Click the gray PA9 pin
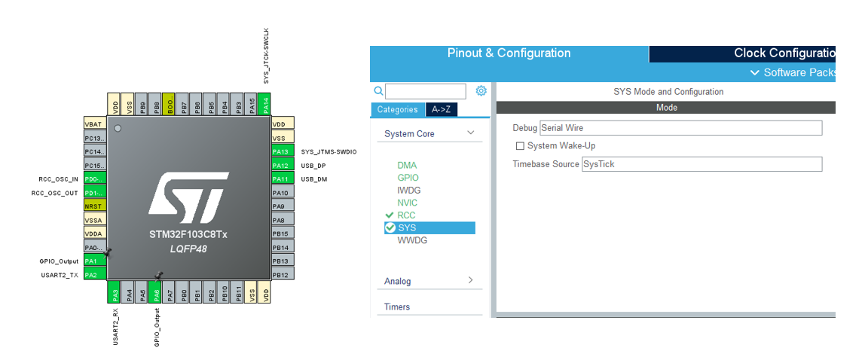 coord(283,206)
